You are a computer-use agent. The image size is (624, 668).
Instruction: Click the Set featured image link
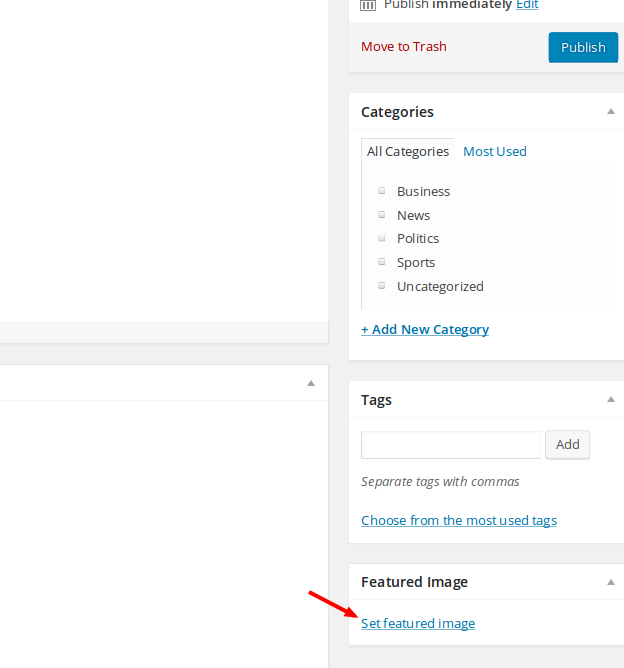[418, 624]
